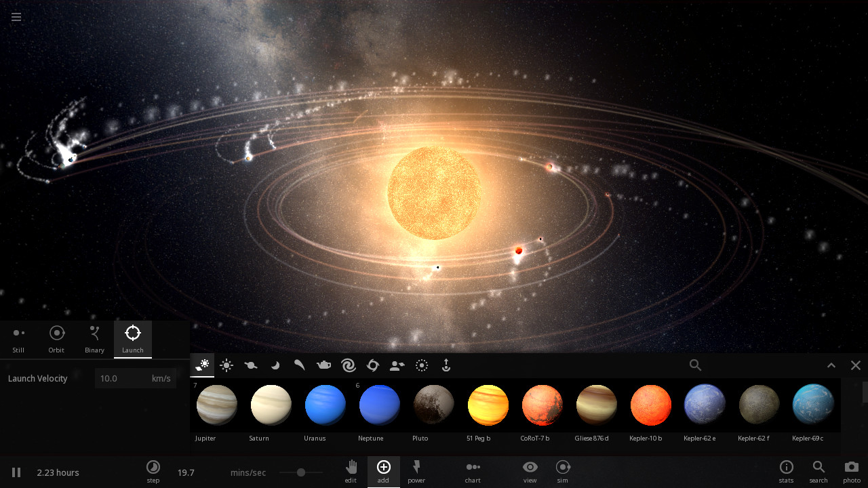
Task: Select the galaxy category icon
Action: click(349, 365)
